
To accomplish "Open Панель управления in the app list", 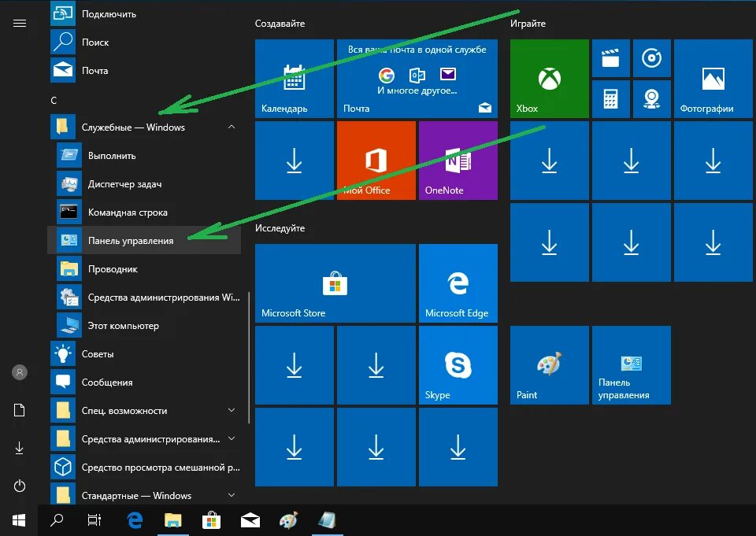I will pos(144,241).
